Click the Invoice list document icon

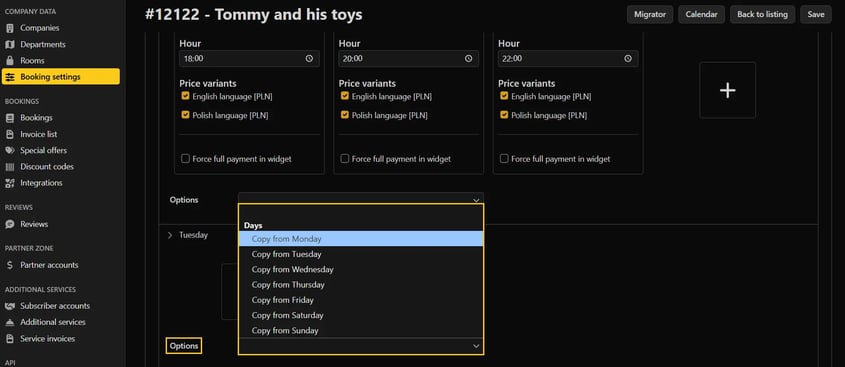[x=10, y=134]
